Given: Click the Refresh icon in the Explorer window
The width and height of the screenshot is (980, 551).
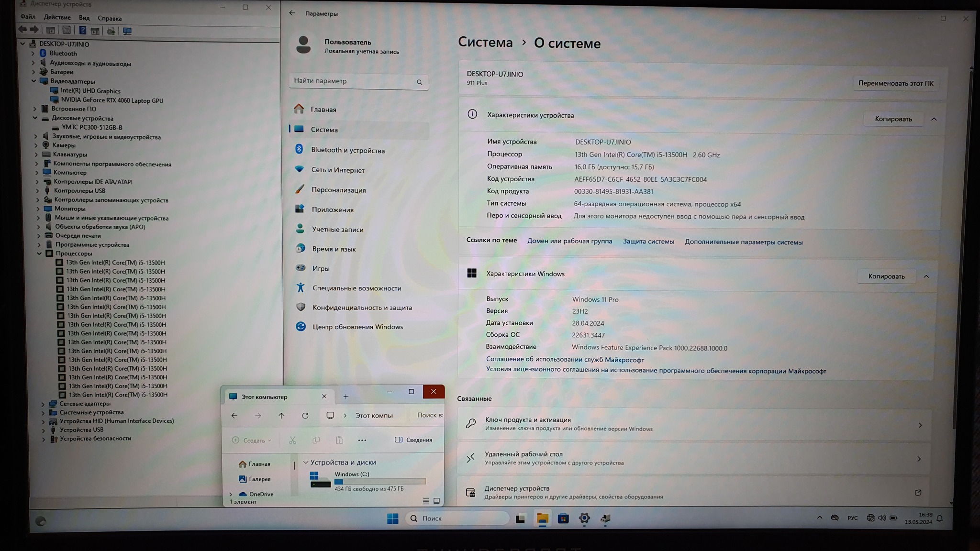Looking at the screenshot, I should (x=305, y=416).
